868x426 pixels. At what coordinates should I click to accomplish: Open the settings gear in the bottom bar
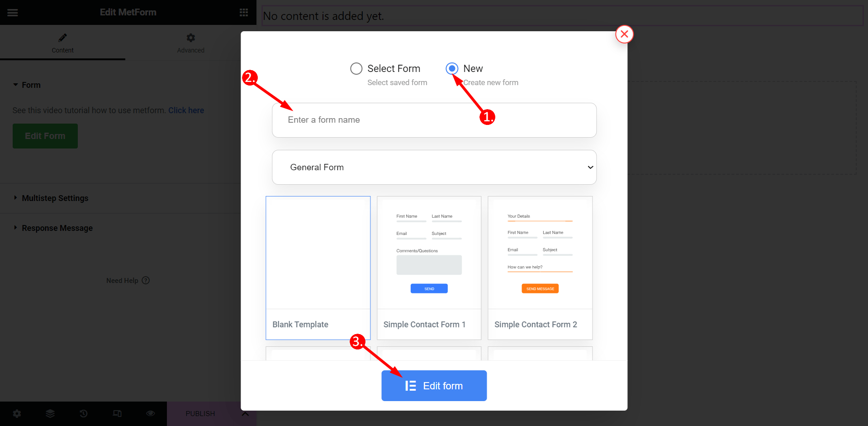[17, 413]
